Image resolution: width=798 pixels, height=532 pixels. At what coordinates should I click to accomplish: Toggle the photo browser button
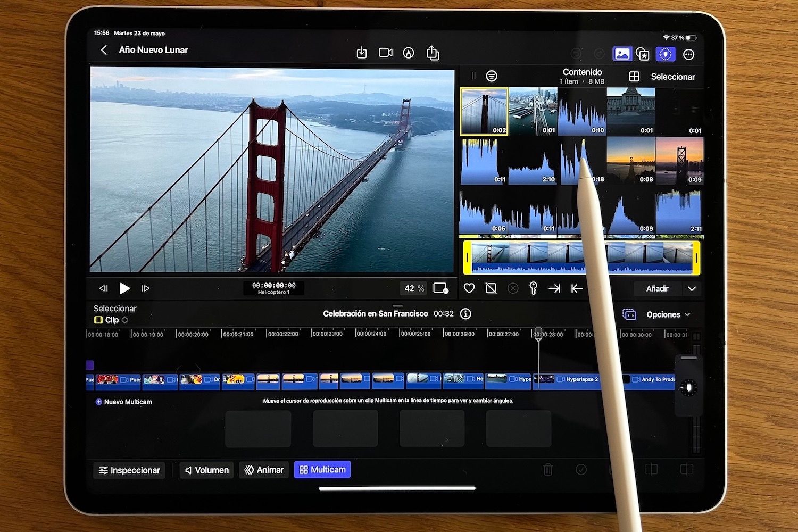621,54
